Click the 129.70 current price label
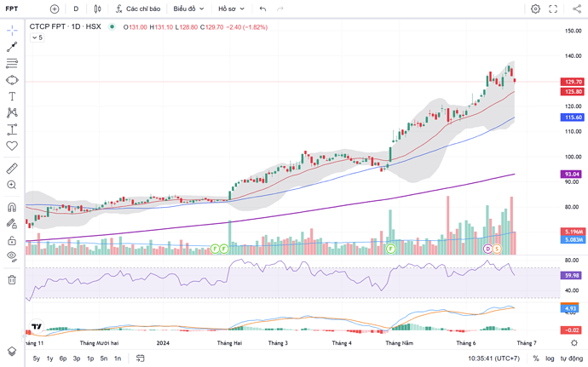 (x=573, y=82)
